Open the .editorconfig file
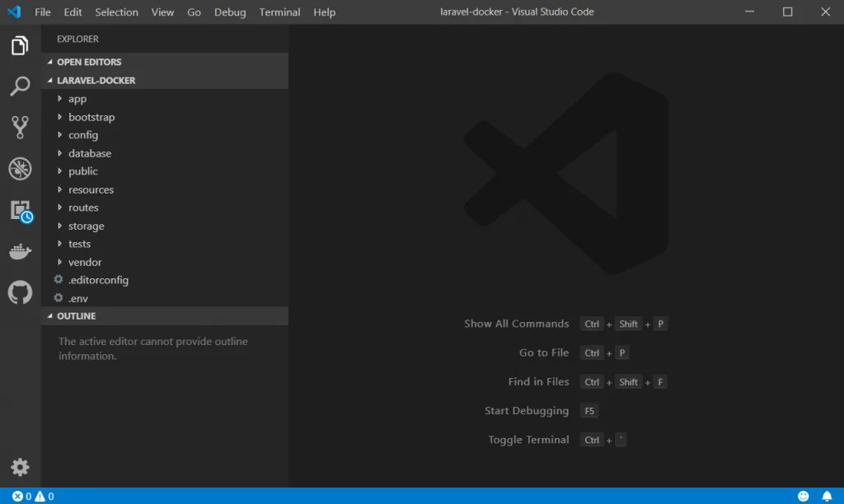This screenshot has height=504, width=844. [99, 280]
